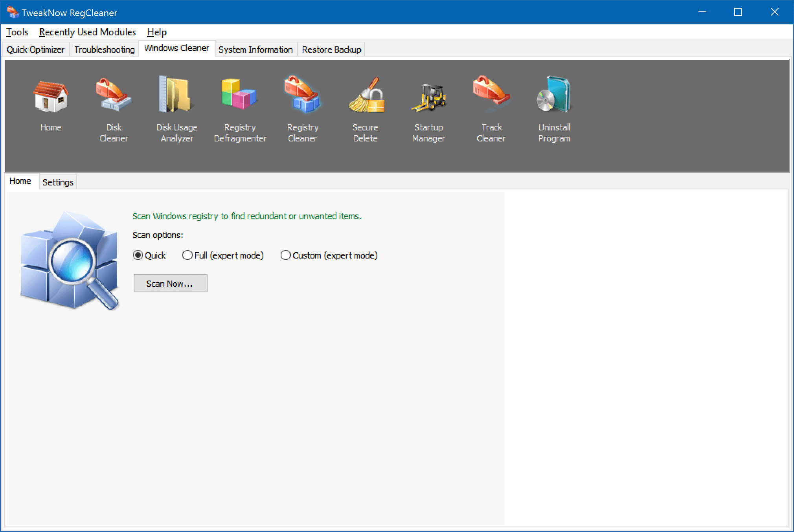Select Full expert mode scan
The width and height of the screenshot is (794, 532).
tap(187, 255)
